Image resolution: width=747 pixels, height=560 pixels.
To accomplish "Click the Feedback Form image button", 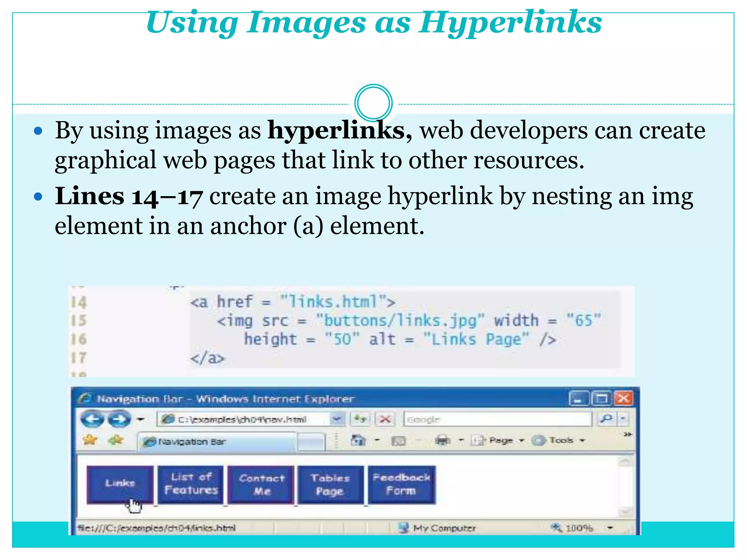I will [x=401, y=484].
